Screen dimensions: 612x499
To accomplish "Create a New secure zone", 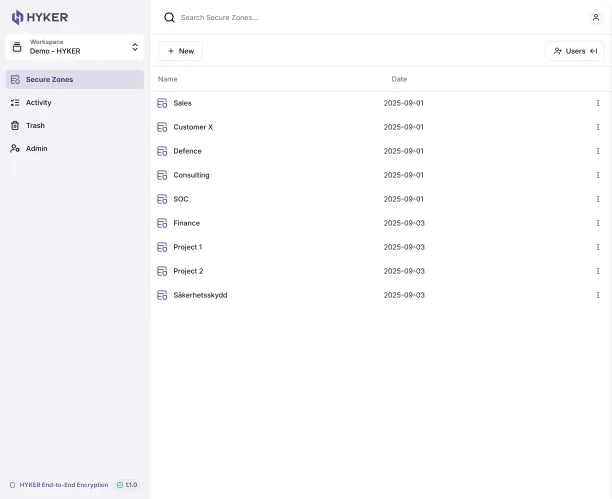I will (x=180, y=51).
